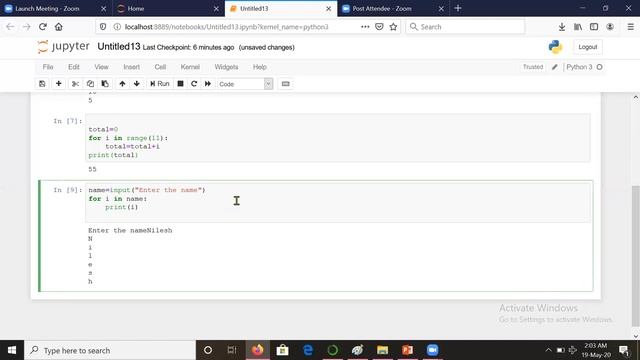The width and height of the screenshot is (640, 360).
Task: Restart kernel and run all cells icon
Action: click(x=208, y=84)
